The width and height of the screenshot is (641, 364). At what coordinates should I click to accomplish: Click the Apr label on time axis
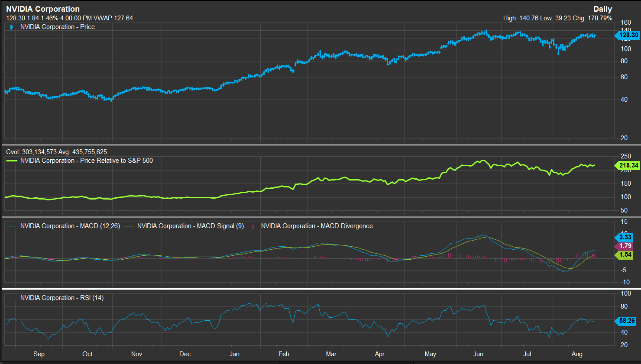pos(379,354)
